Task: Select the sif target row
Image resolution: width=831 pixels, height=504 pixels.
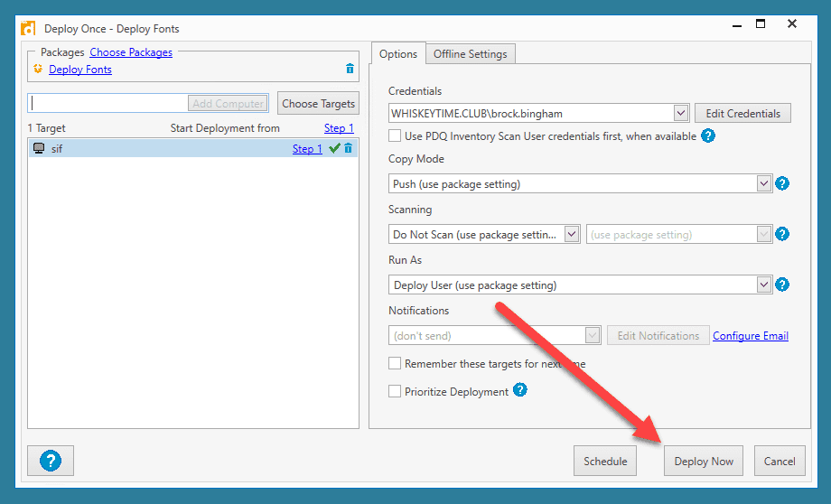Action: point(193,148)
